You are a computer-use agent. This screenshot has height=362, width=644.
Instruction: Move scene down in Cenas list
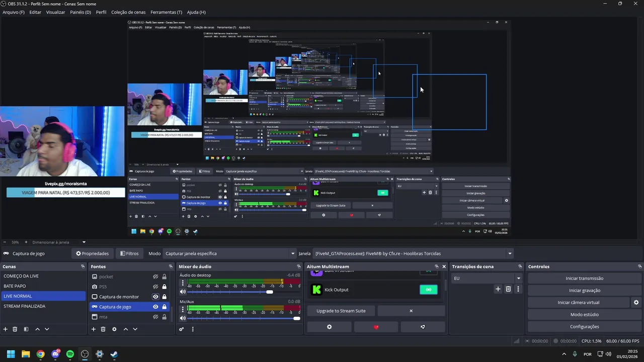(47, 329)
